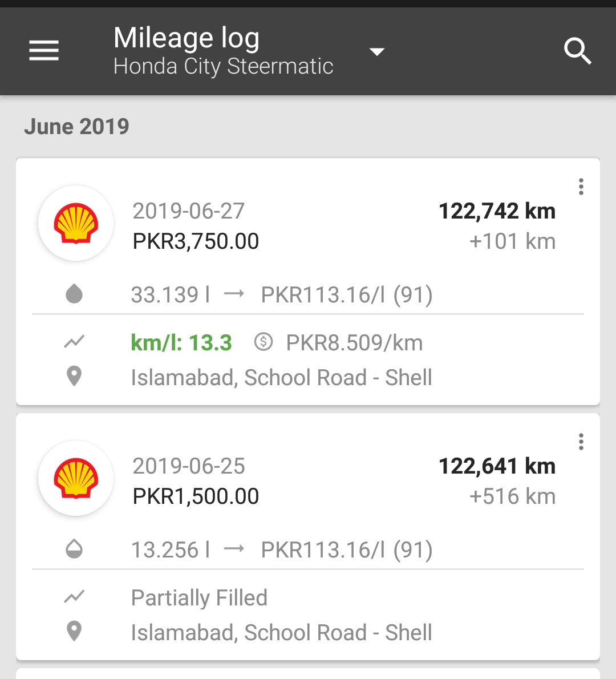Select Honda City Steermatic vehicle title
The width and height of the screenshot is (616, 679).
tap(224, 66)
